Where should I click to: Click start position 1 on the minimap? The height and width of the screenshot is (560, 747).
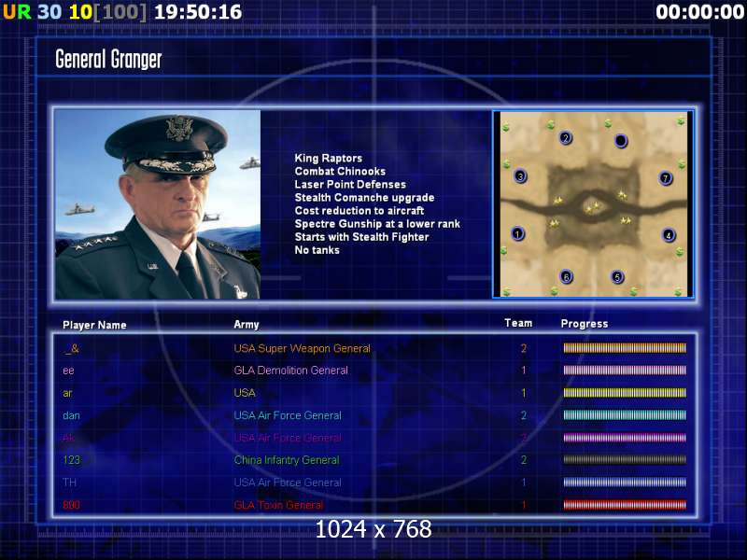[518, 234]
